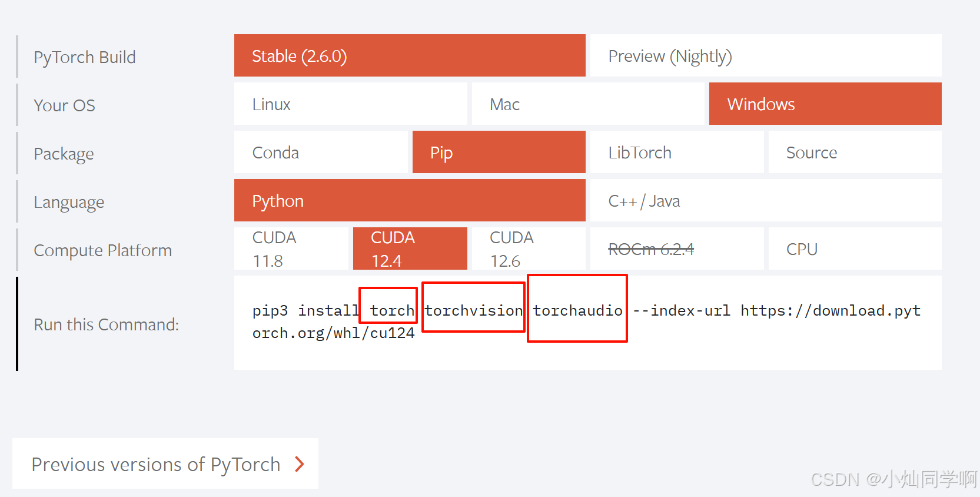Viewport: 980px width, 497px height.
Task: Select Python language option
Action: pyautogui.click(x=410, y=200)
